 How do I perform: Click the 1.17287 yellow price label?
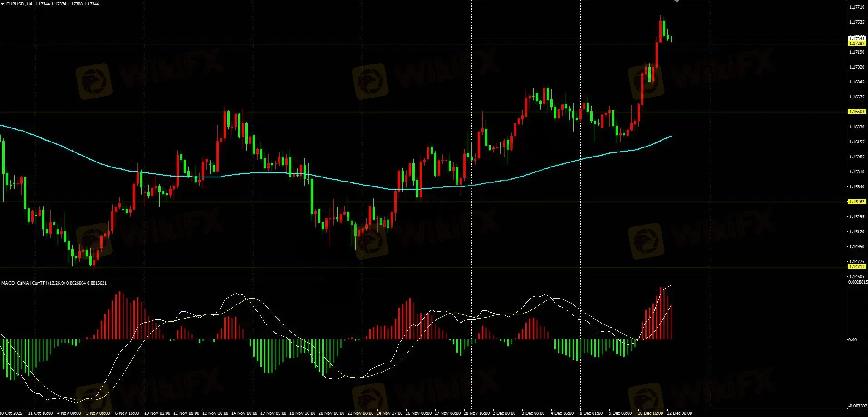coord(857,44)
